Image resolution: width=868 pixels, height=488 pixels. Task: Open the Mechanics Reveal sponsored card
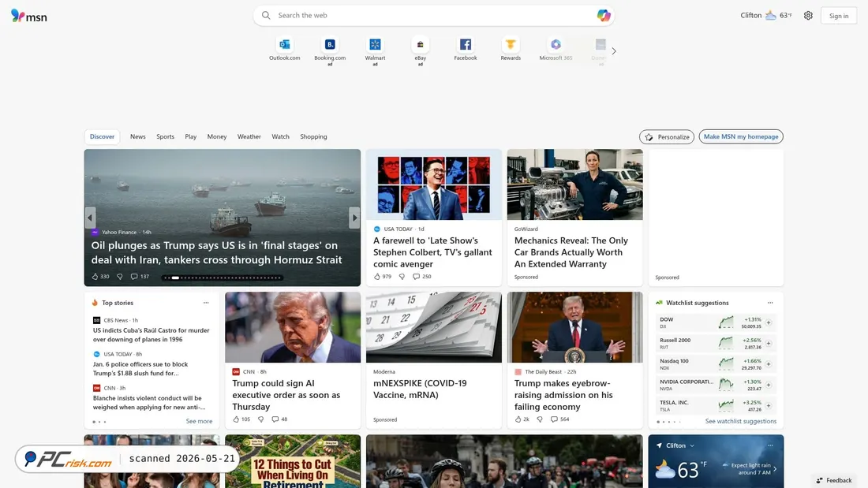(574, 218)
